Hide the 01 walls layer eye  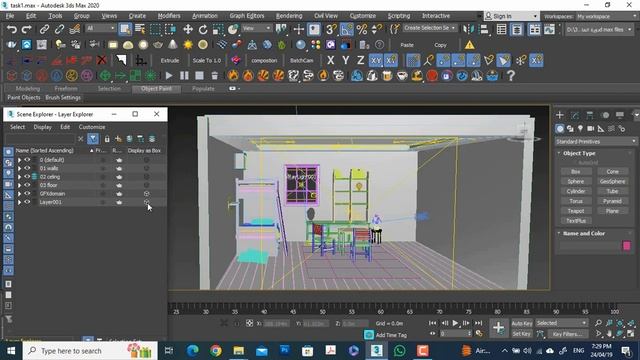point(27,168)
